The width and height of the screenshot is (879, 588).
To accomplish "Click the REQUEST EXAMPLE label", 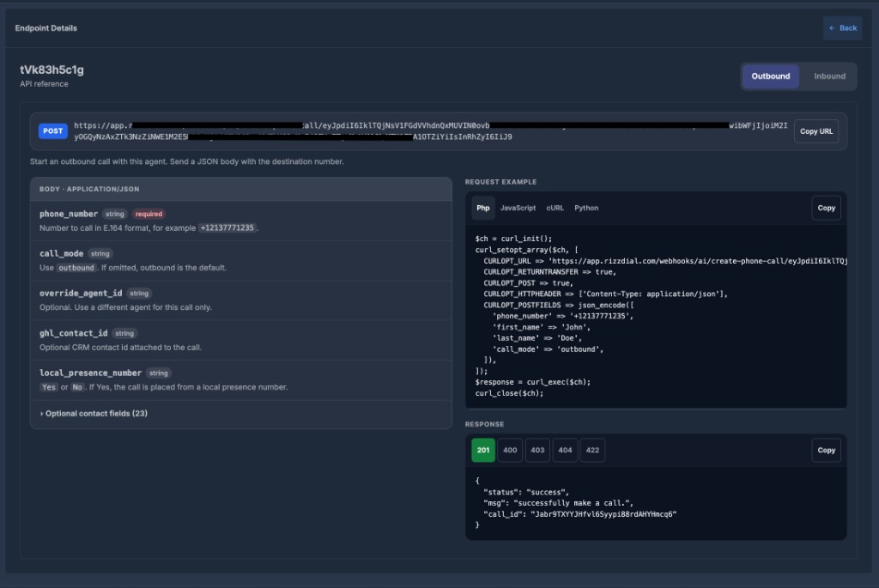I will pos(500,182).
